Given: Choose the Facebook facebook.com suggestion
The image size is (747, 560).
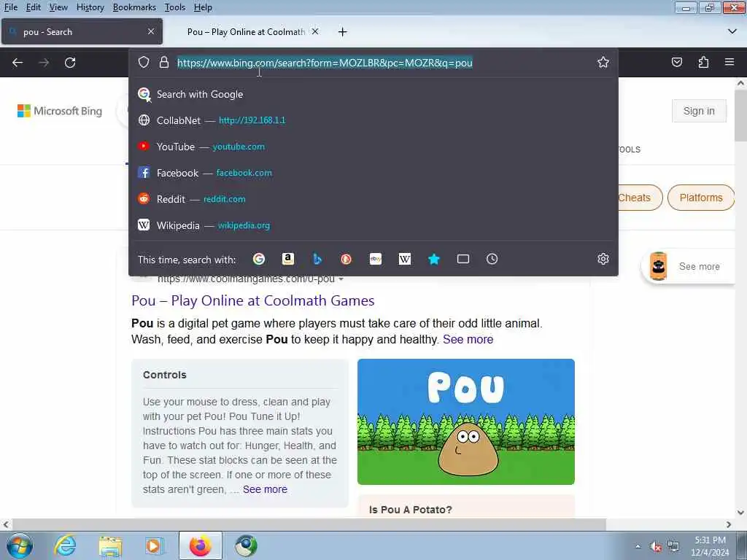Looking at the screenshot, I should (373, 173).
